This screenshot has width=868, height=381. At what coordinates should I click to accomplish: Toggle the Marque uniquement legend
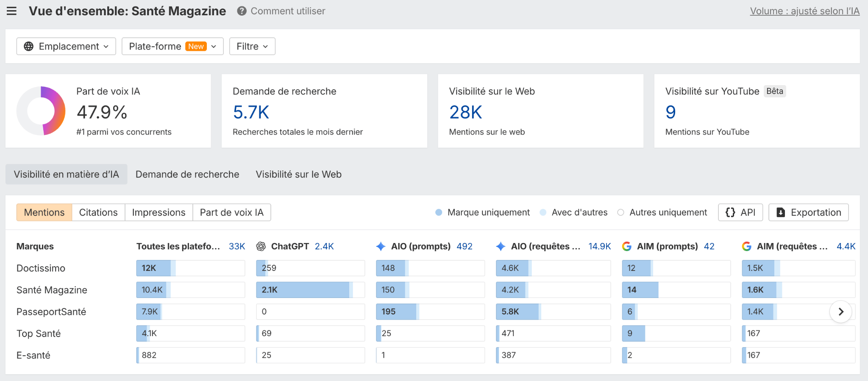point(483,212)
